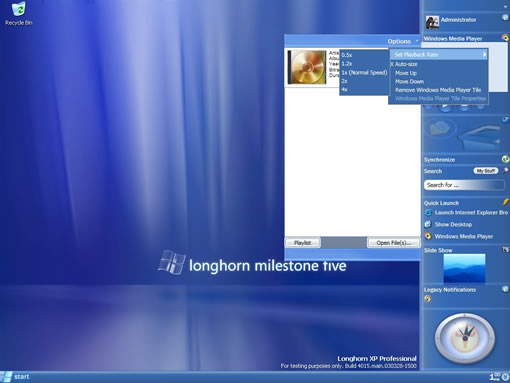Click the Legacy Notifications media player tray icon
Viewport: 510px width, 383px height.
click(428, 299)
